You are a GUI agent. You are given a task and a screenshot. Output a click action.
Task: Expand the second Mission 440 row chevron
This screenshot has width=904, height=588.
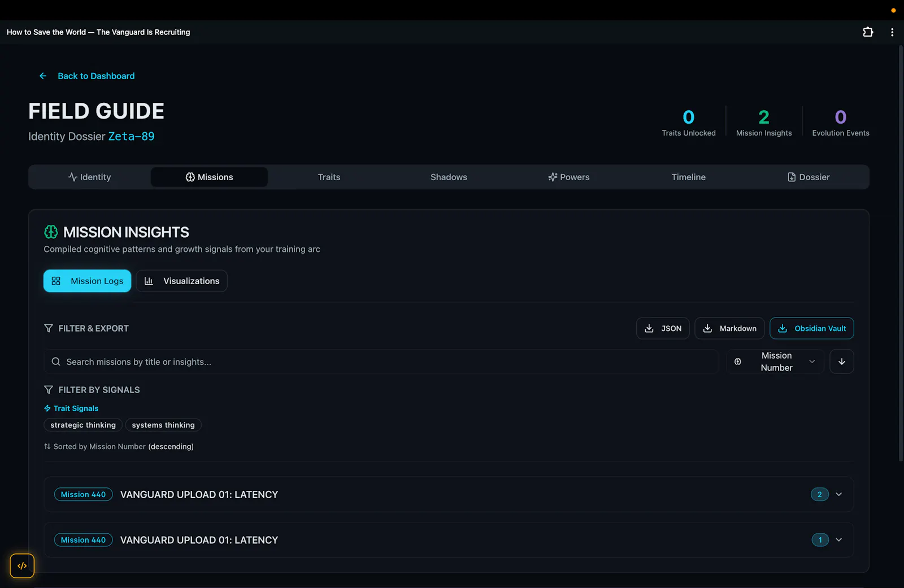(838, 540)
